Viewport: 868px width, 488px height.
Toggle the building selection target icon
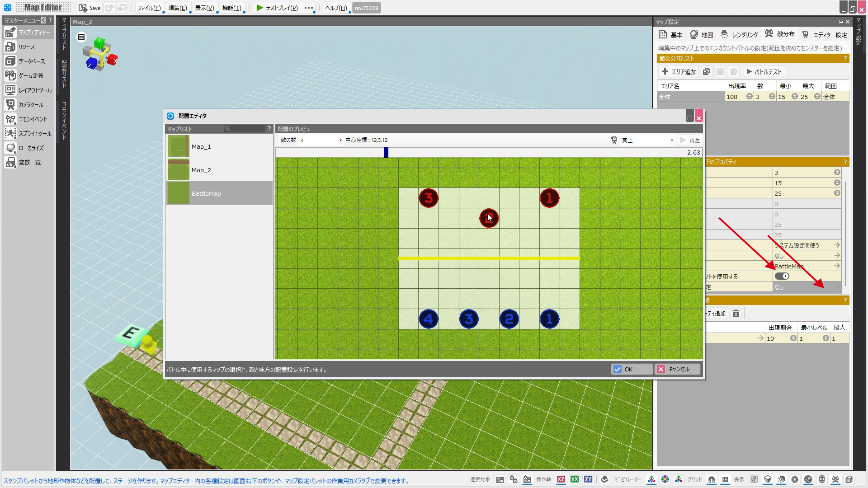pos(527,479)
